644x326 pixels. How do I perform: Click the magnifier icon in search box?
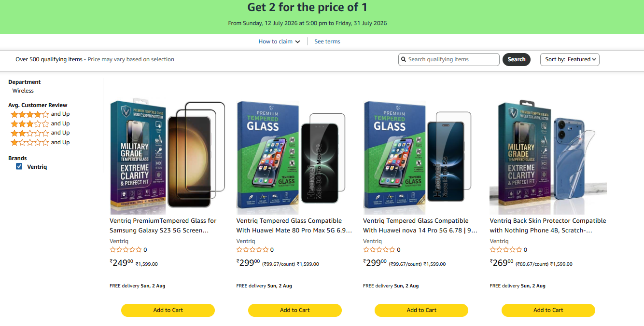coord(404,59)
